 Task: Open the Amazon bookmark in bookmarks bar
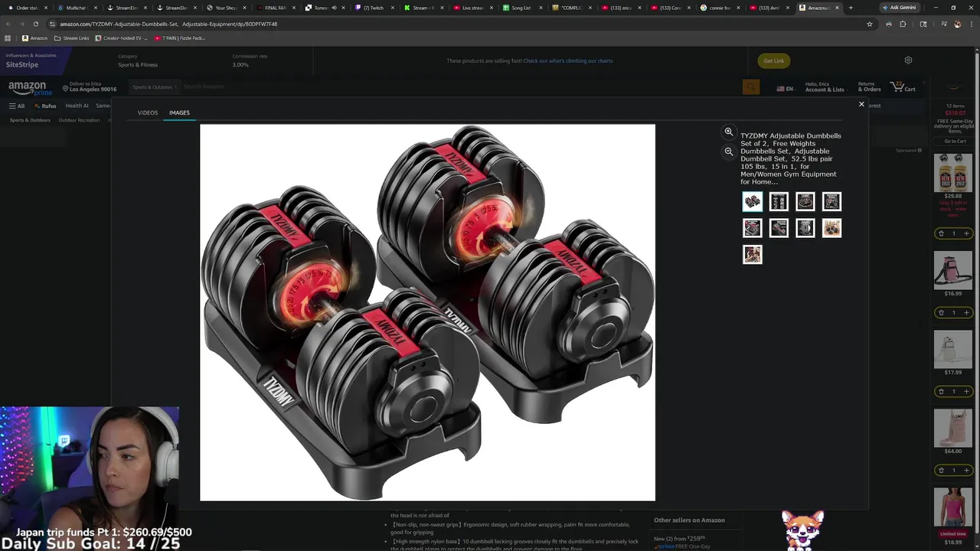tap(34, 38)
